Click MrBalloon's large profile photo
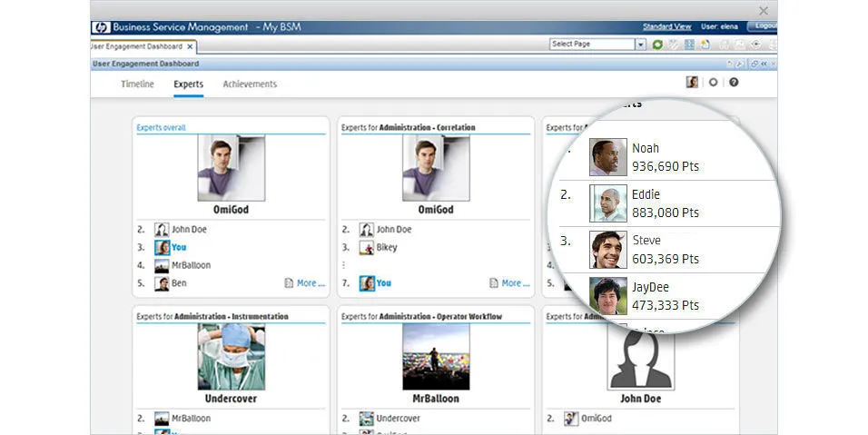Screen dimensions: 868x435 (436, 357)
